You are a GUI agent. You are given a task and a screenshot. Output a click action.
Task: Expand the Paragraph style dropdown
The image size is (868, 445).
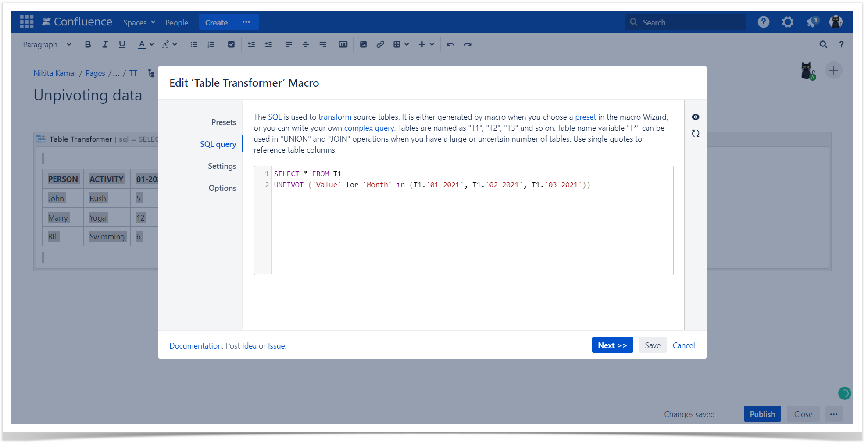[x=47, y=44]
